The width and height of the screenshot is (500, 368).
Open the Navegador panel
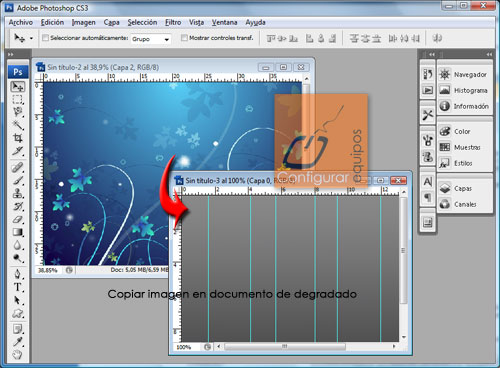[465, 74]
